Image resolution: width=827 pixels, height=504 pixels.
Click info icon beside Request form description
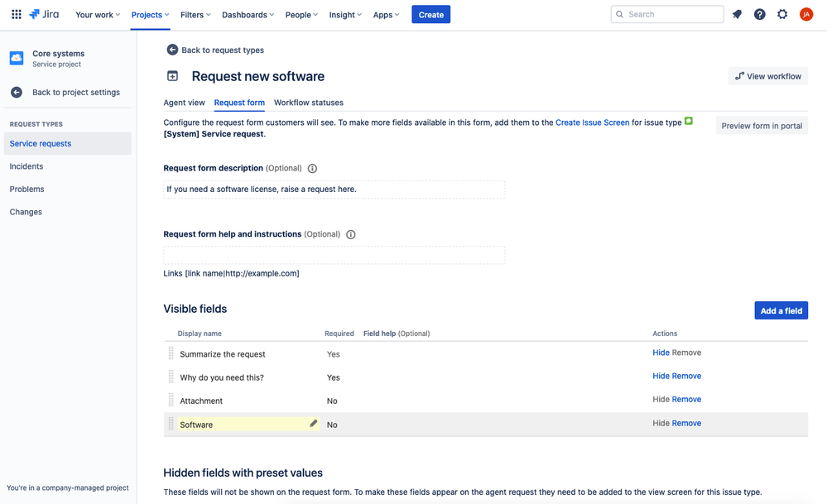click(x=312, y=168)
